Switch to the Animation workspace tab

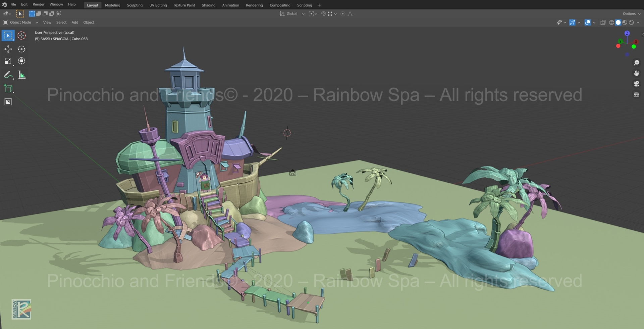click(x=230, y=5)
